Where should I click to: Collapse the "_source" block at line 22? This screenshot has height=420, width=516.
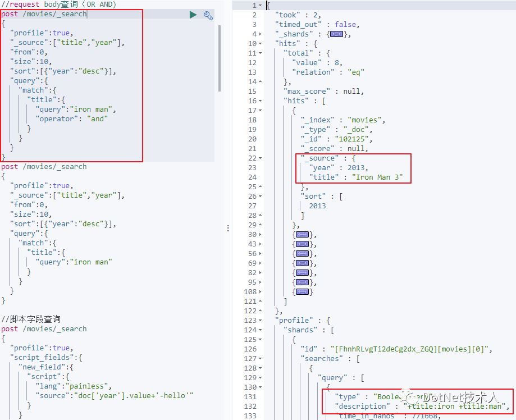click(260, 158)
